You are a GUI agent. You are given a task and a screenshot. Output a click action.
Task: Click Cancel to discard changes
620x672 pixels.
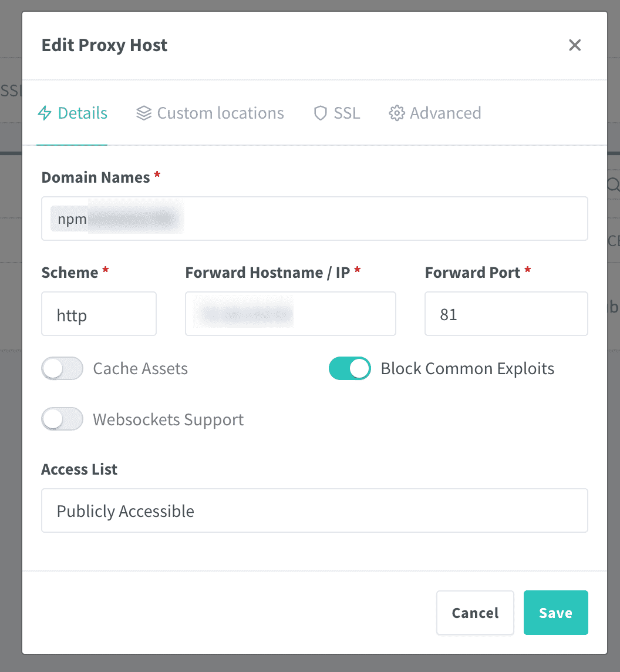475,613
